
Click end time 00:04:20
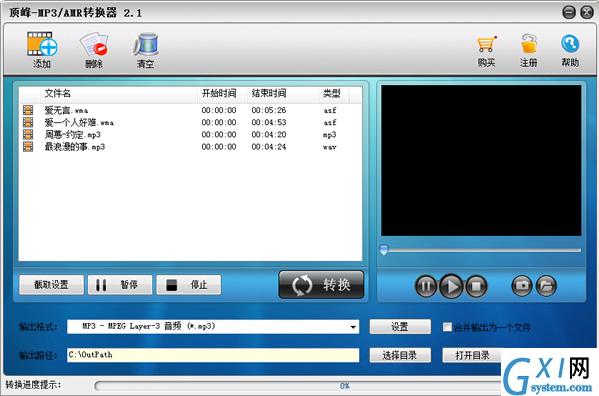click(x=269, y=135)
